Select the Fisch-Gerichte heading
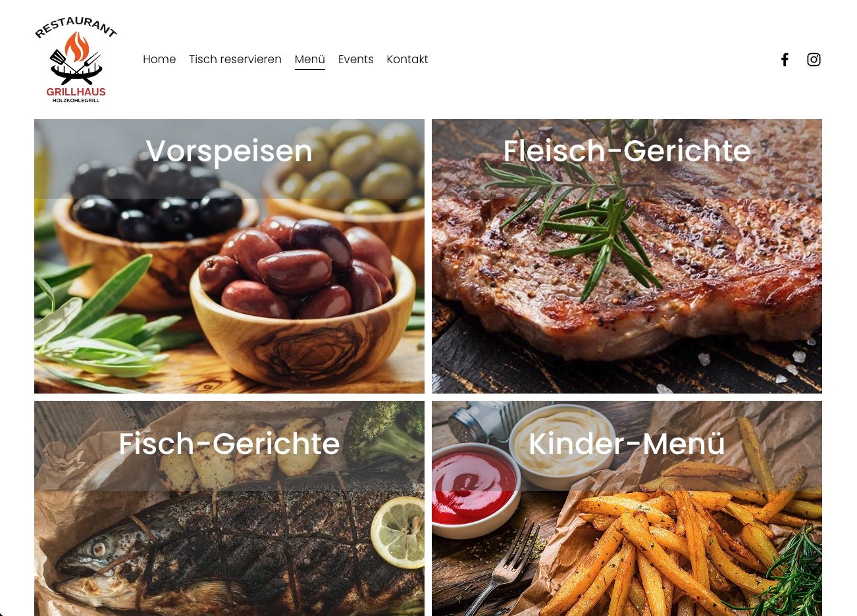 [x=229, y=444]
